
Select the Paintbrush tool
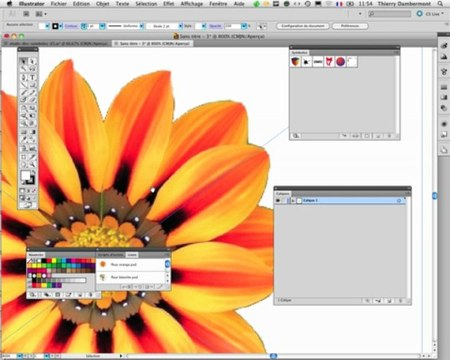[x=23, y=93]
